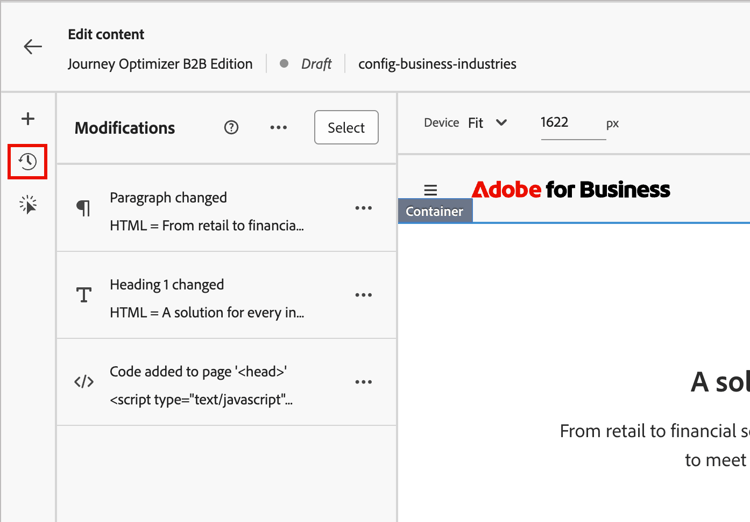
Task: Click the Adobe for Business logo
Action: point(570,190)
